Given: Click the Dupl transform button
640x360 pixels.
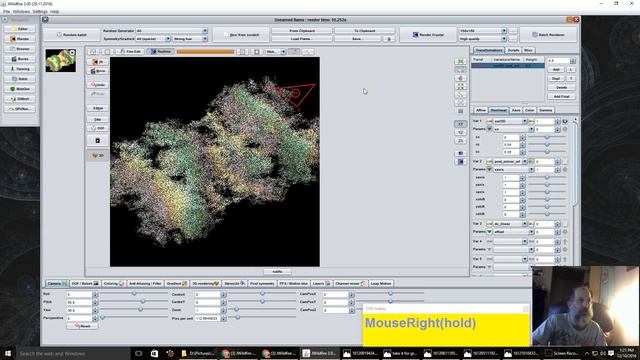Looking at the screenshot, I should (x=556, y=78).
